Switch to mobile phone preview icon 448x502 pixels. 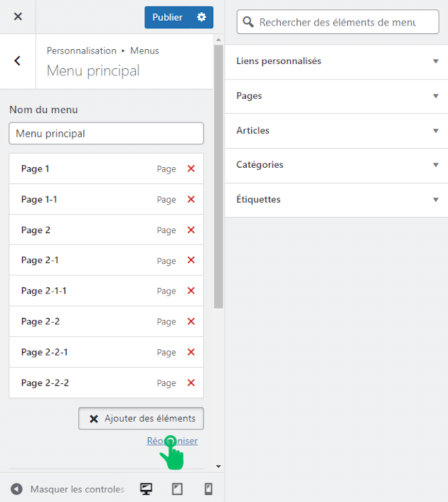(208, 489)
